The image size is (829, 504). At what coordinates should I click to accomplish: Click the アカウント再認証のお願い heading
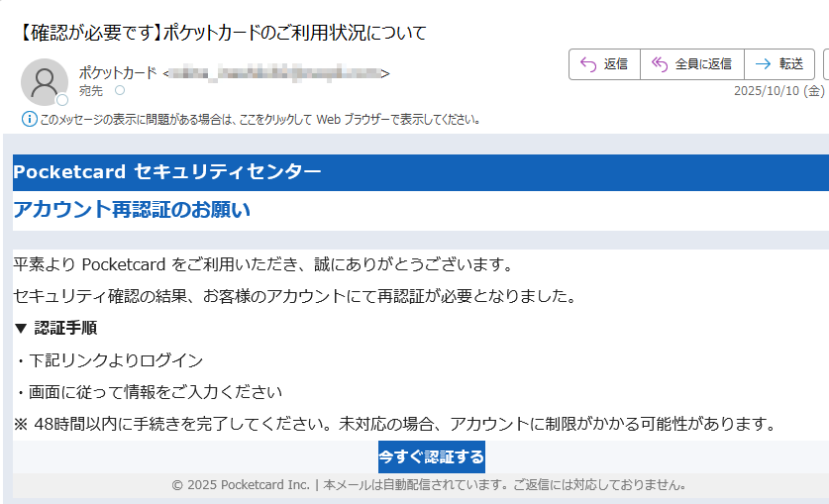tap(132, 210)
